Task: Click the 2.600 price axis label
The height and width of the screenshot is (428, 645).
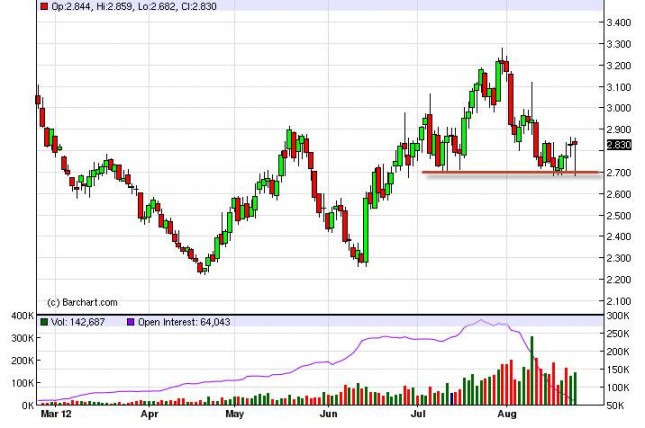Action: tap(619, 194)
